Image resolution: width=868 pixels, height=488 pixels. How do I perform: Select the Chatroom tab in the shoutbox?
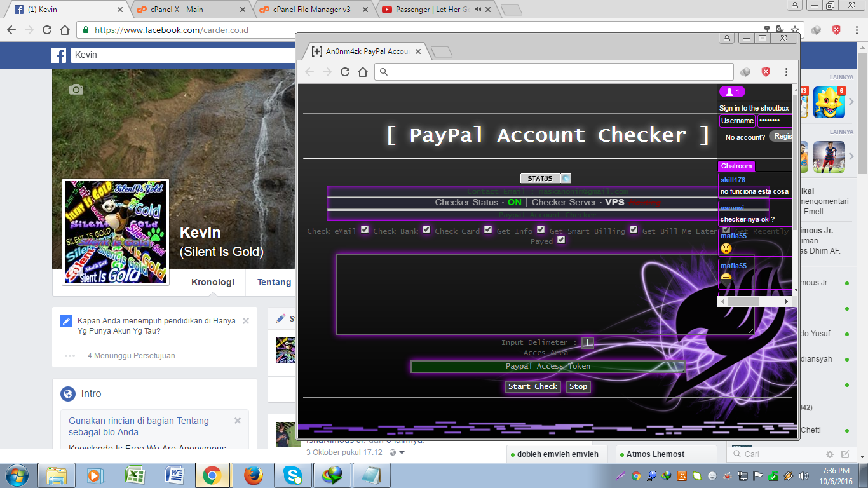[736, 166]
